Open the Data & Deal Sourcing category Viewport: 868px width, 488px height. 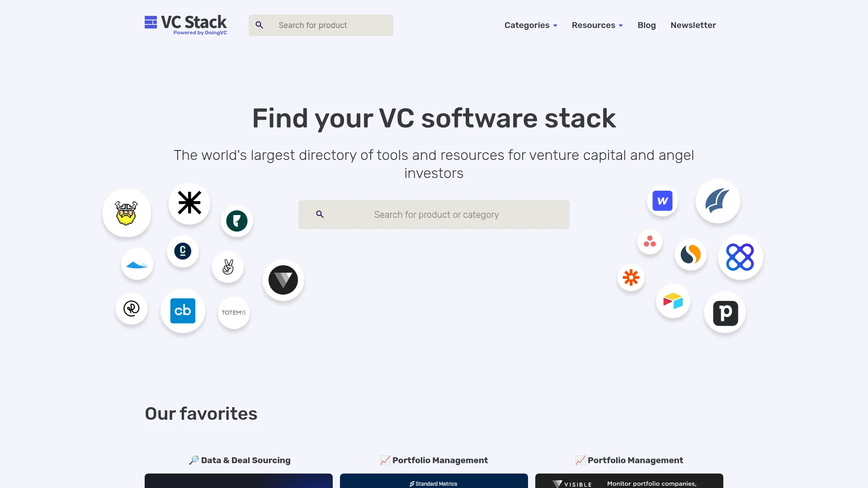coord(240,460)
